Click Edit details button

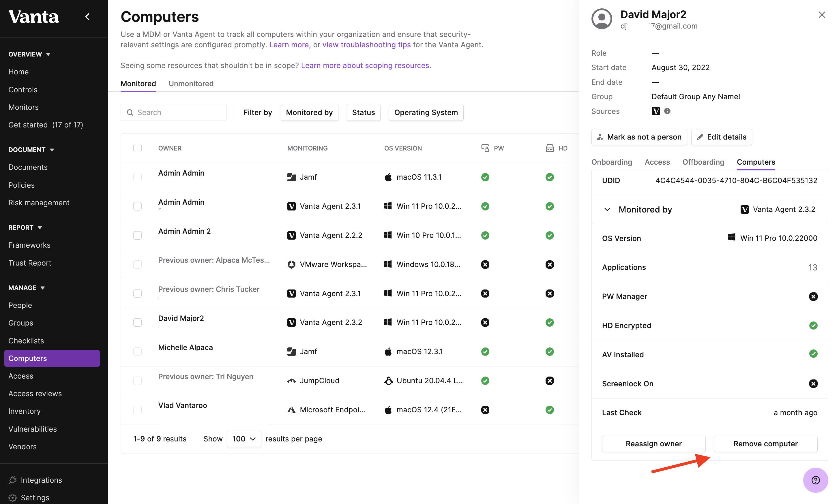coord(721,137)
